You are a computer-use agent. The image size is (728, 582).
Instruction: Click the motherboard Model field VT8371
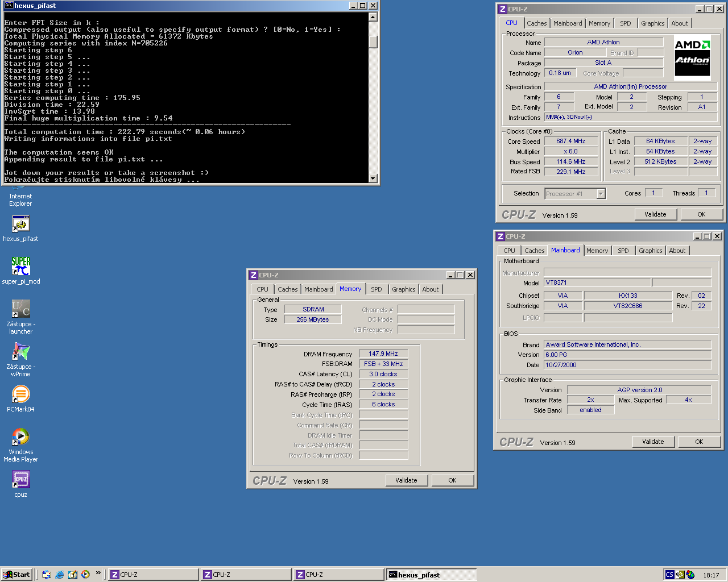(597, 282)
